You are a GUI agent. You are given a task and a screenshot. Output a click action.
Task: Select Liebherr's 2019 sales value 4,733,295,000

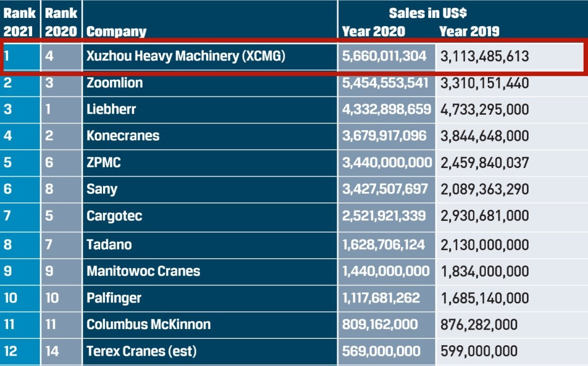click(x=485, y=109)
